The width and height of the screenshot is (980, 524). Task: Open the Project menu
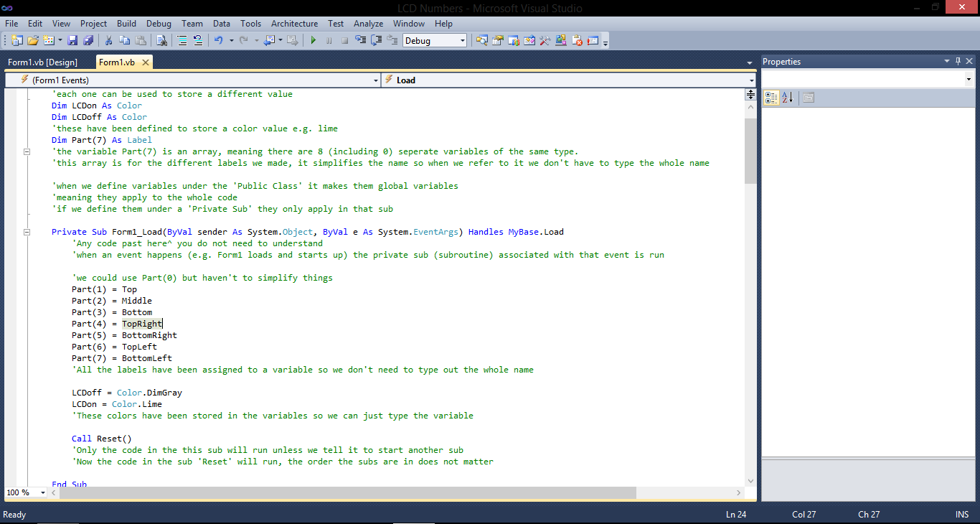click(x=93, y=24)
